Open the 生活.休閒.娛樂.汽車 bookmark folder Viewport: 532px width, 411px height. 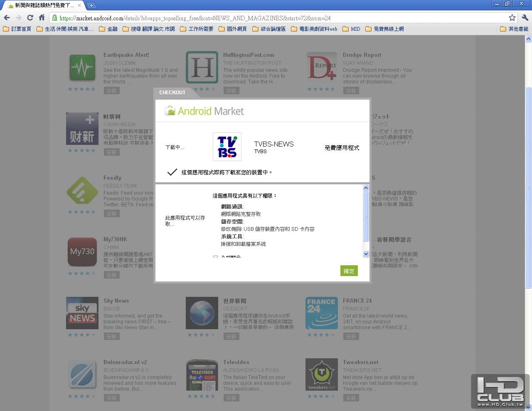coord(65,29)
